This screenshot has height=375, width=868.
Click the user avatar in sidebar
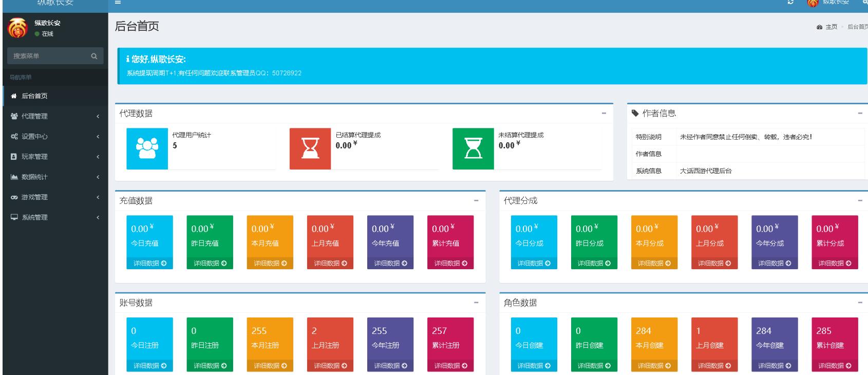pos(16,27)
